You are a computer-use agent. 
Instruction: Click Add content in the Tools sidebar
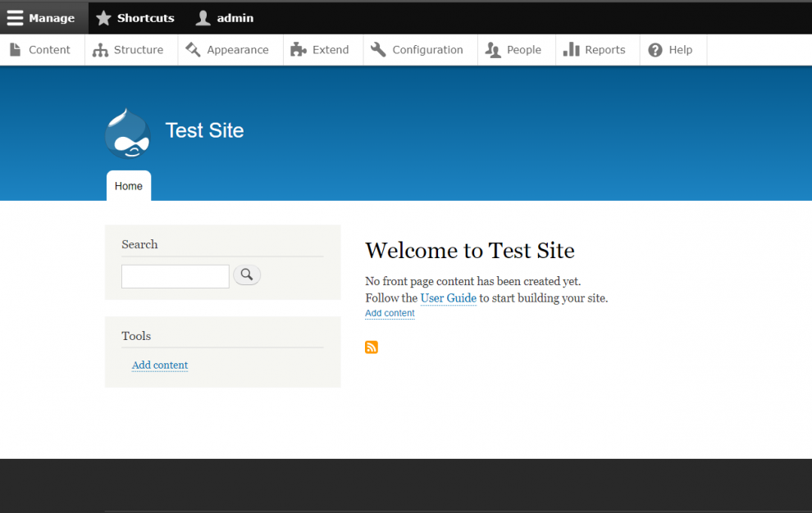pyautogui.click(x=159, y=365)
